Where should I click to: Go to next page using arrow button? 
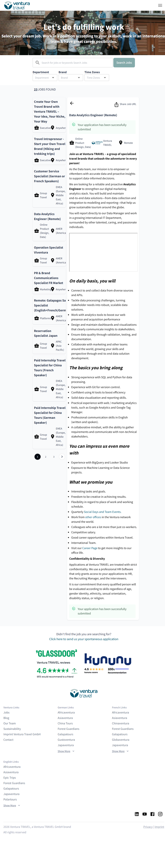click(62, 457)
